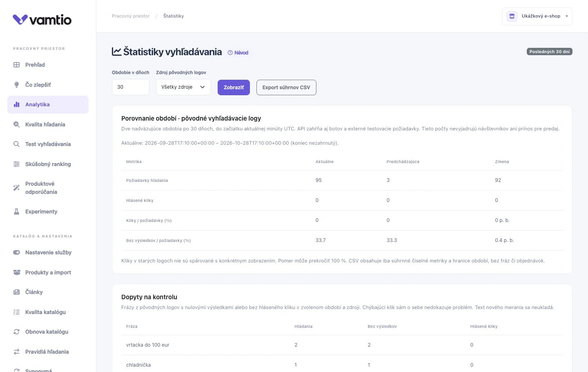Open Kvalita katalógu section
588x372 pixels.
point(48,312)
